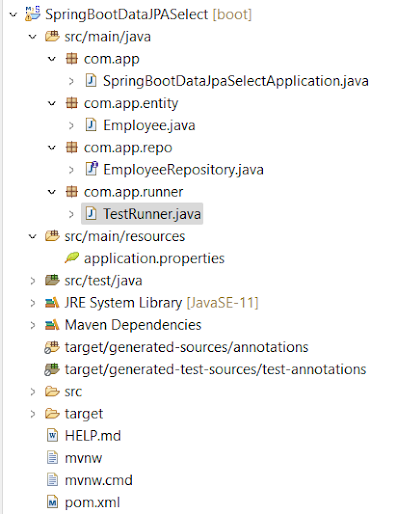
Task: Collapse the SpringBootDataJPASelect project node
Action: click(13, 14)
